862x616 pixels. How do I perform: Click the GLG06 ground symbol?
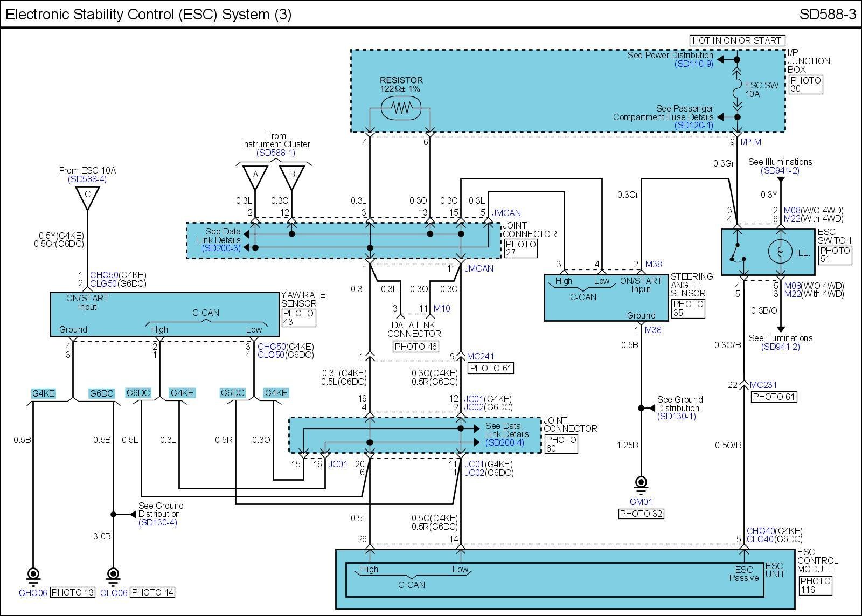113,576
